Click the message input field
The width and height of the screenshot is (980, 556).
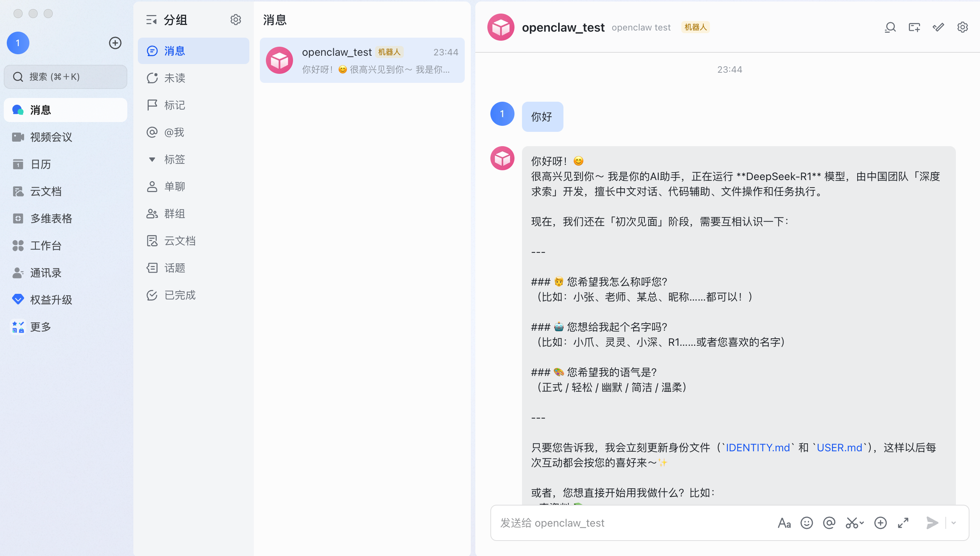coord(630,523)
